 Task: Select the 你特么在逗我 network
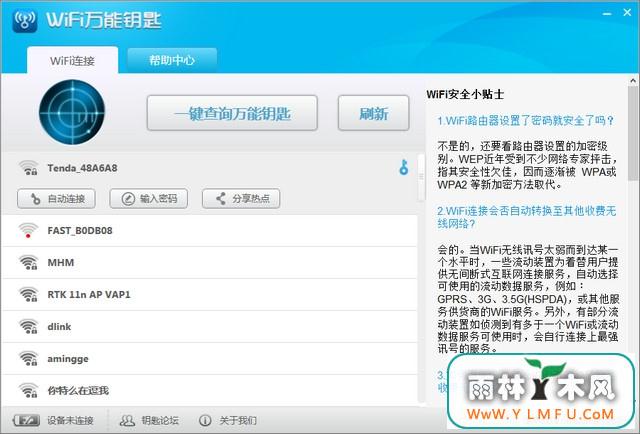pyautogui.click(x=209, y=390)
